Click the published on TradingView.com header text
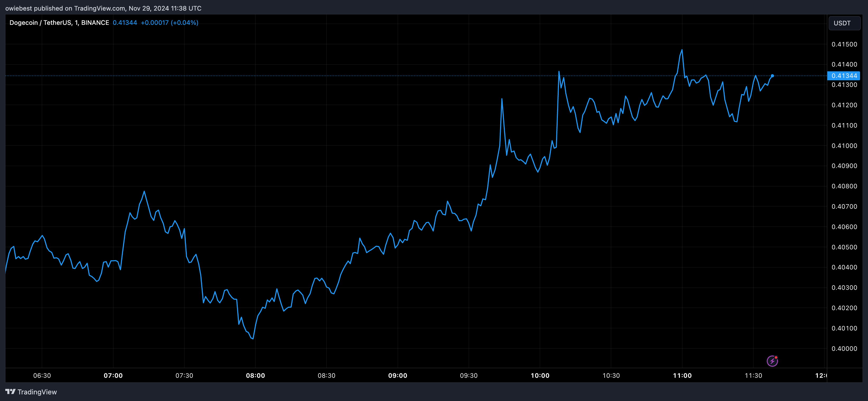 click(103, 8)
